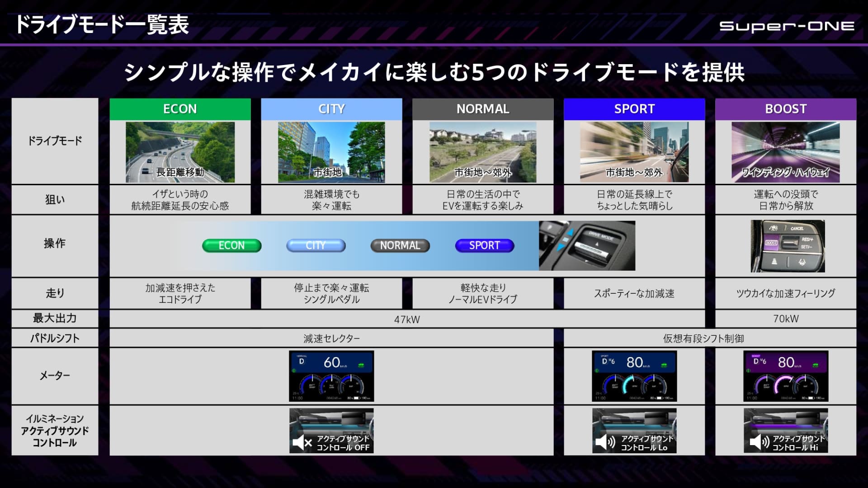Select the CITY pill in the 操作 row

point(316,245)
